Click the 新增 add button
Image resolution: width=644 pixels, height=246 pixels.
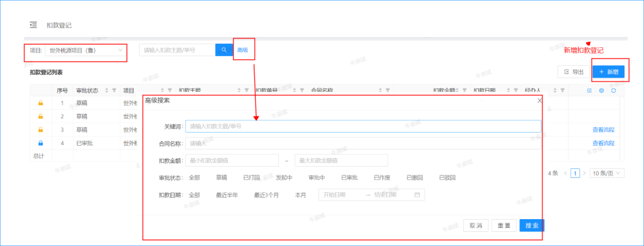point(609,72)
